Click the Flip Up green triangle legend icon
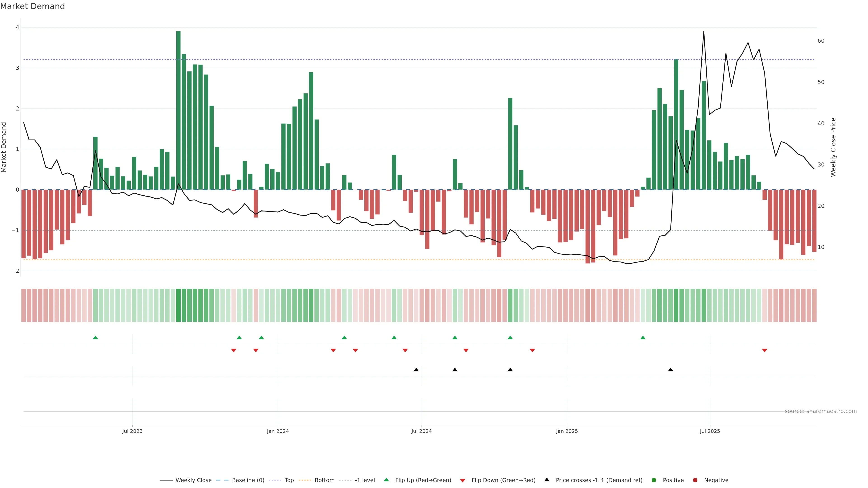The height and width of the screenshot is (488, 868). (387, 480)
